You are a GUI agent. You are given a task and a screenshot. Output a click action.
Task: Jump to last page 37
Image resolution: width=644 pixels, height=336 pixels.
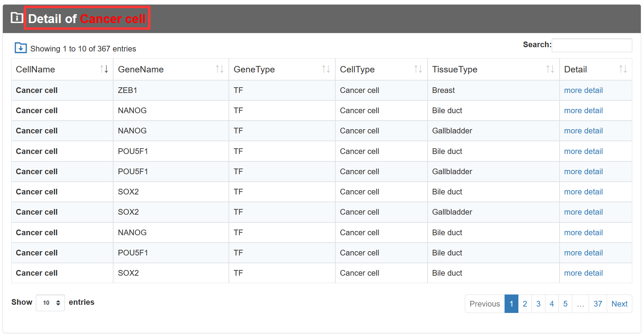[598, 304]
